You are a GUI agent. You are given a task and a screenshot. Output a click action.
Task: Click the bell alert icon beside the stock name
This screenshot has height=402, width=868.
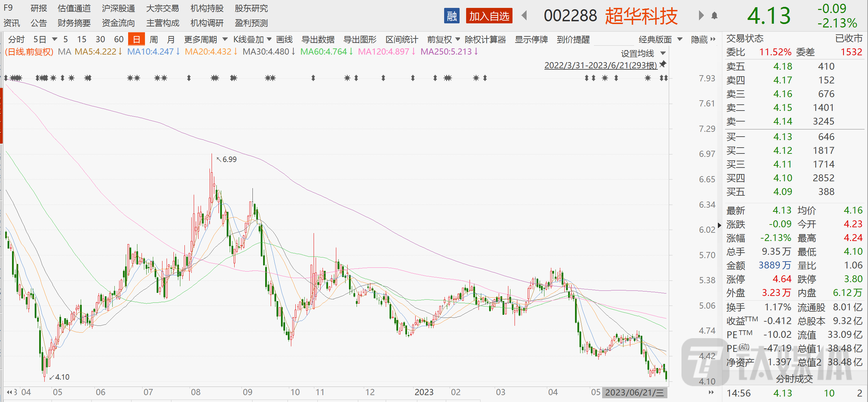(x=715, y=16)
